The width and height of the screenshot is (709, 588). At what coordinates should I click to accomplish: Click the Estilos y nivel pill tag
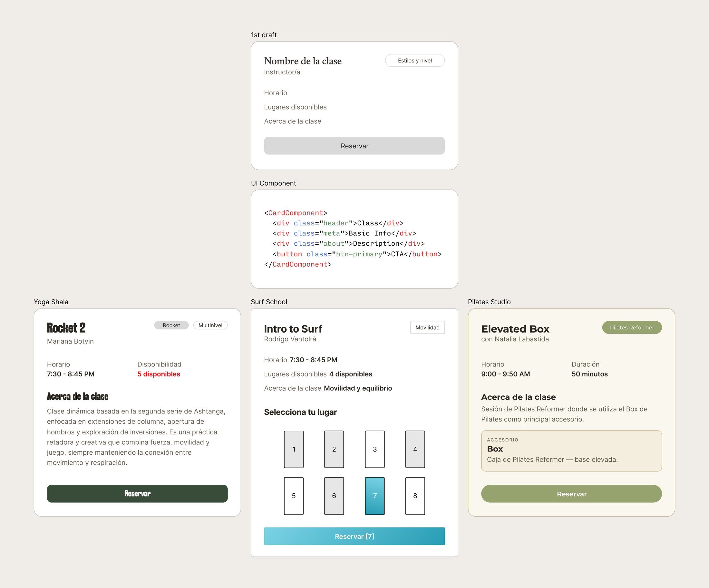pos(414,61)
